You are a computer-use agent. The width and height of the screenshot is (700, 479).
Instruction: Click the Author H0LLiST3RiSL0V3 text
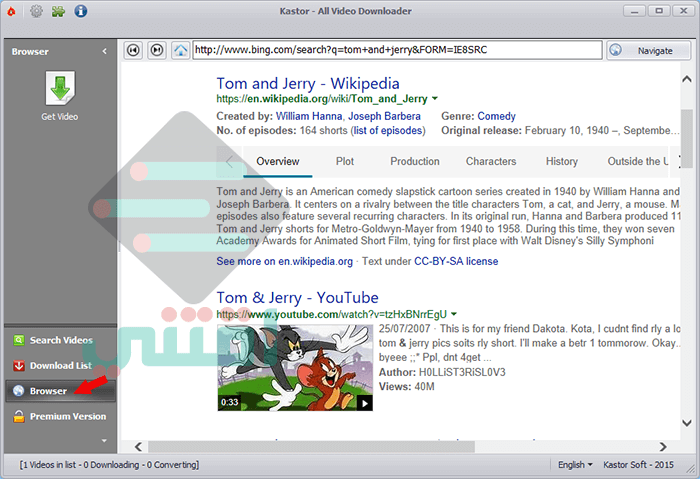(x=442, y=372)
